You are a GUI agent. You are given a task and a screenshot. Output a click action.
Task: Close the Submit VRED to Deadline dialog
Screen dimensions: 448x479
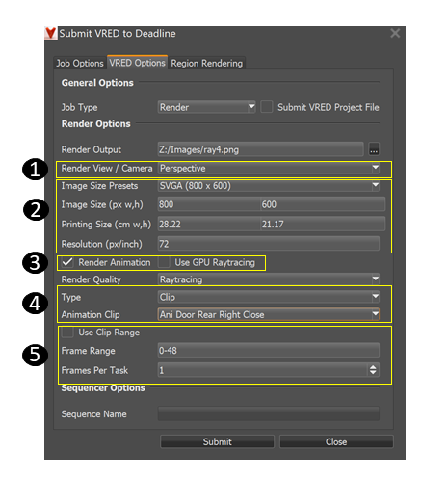pyautogui.click(x=395, y=33)
